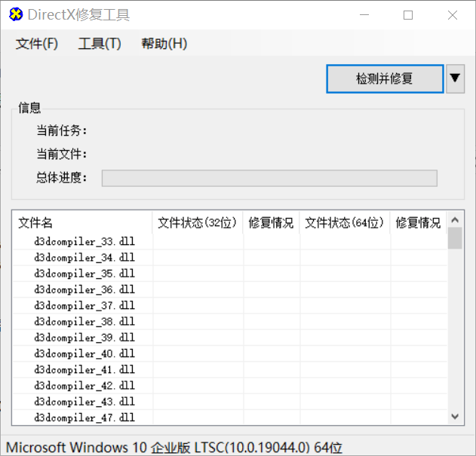Minimize the DirectX修复工具 window
This screenshot has height=456, width=476.
(x=364, y=15)
